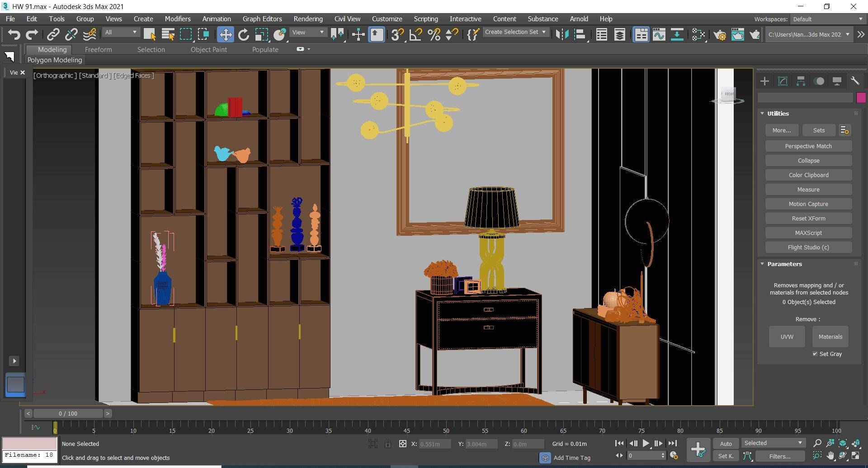Screen dimensions: 868x468
Task: Click the Materials remove button
Action: 830,336
